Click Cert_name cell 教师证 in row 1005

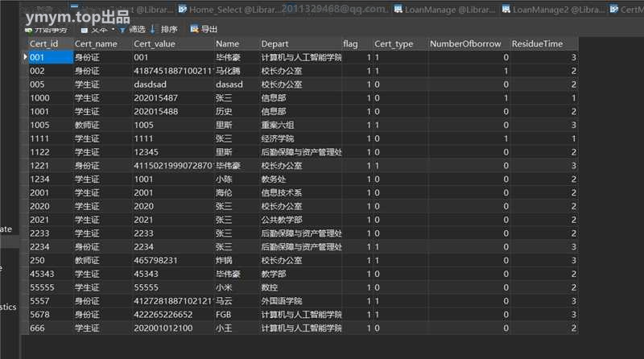(x=103, y=125)
